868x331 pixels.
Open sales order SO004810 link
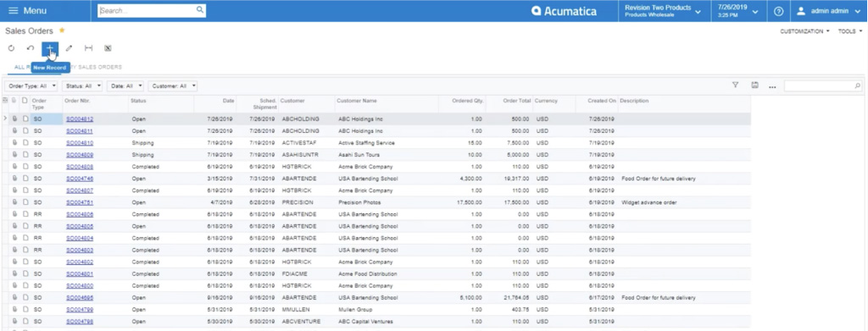point(80,142)
